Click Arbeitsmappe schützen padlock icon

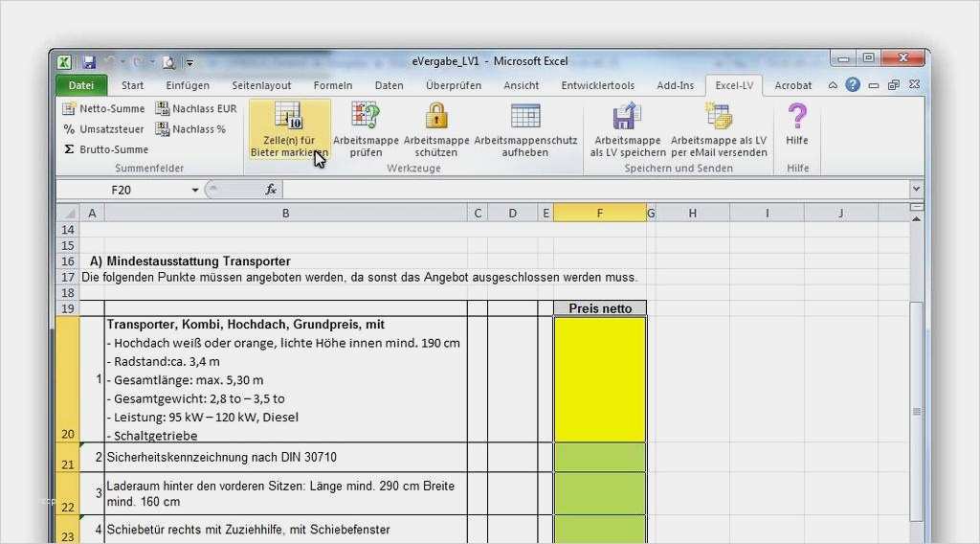436,117
